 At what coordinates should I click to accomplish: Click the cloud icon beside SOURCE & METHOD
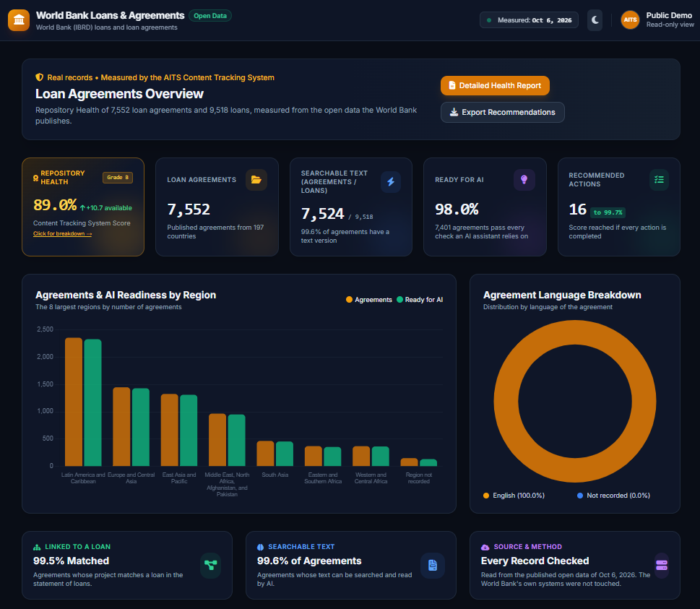pos(485,547)
